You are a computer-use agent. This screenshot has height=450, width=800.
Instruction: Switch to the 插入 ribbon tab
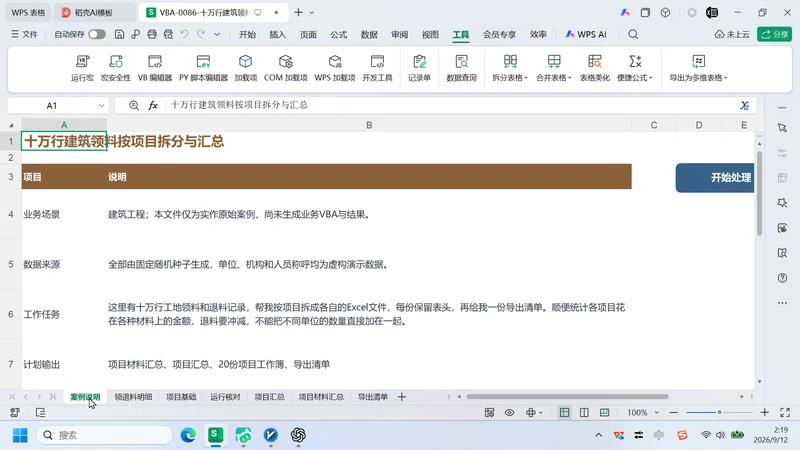[278, 34]
